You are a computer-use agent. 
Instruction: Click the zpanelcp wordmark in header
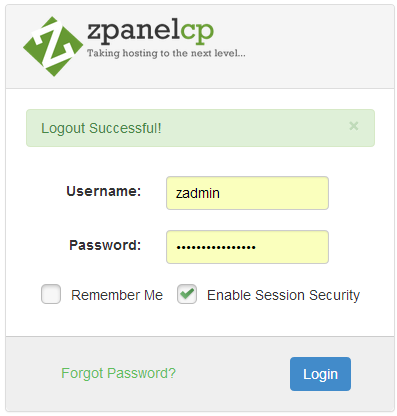coord(150,32)
